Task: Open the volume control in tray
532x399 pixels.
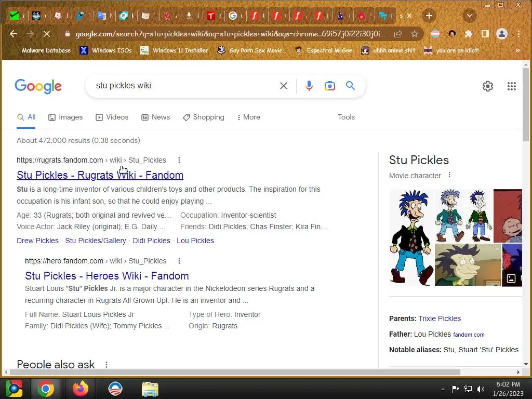Action: click(x=481, y=389)
